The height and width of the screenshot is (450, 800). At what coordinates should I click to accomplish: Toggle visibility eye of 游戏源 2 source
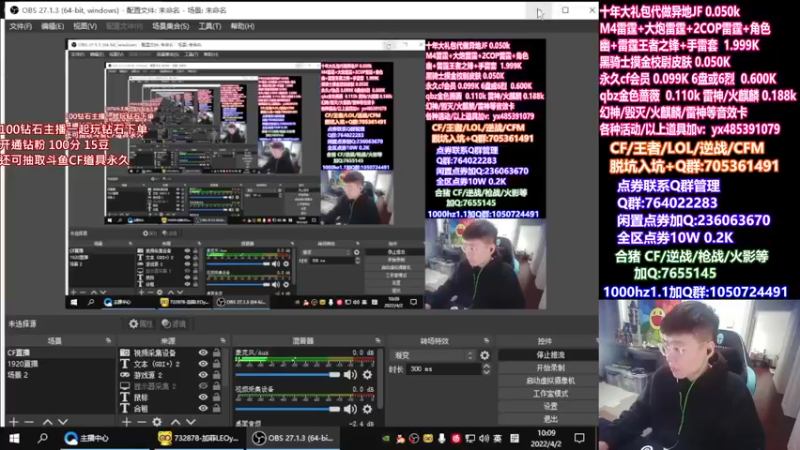coord(203,375)
